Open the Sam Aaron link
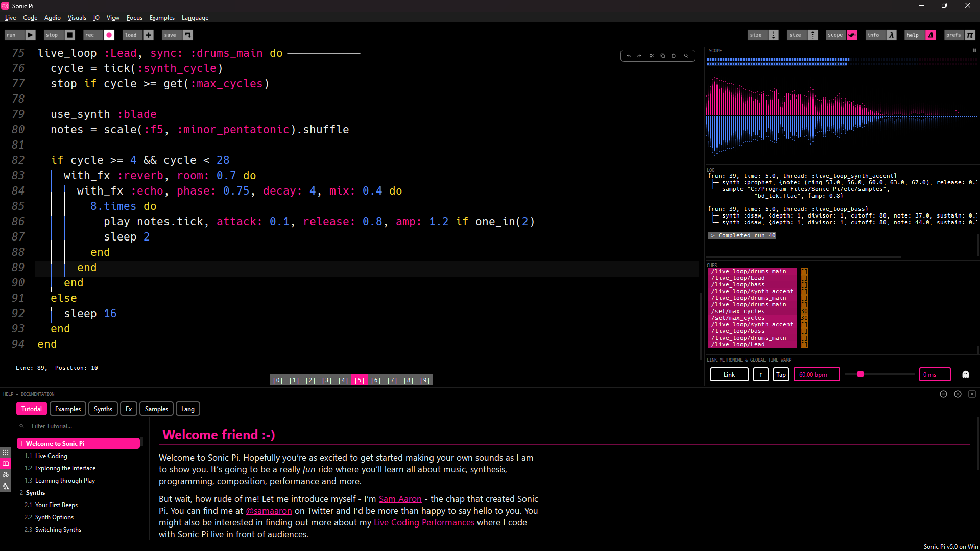Viewport: 980px width, 551px height. click(x=400, y=499)
